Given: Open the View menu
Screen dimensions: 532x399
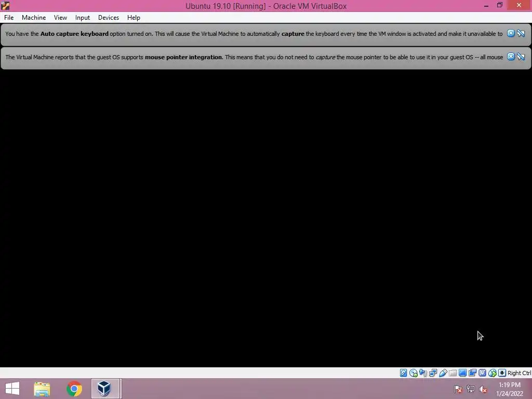Looking at the screenshot, I should pos(60,18).
